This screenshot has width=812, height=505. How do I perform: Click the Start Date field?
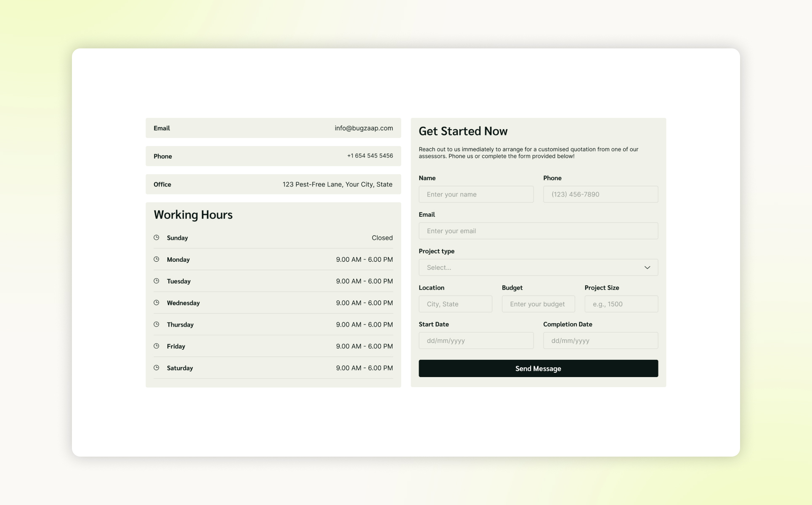click(x=476, y=341)
